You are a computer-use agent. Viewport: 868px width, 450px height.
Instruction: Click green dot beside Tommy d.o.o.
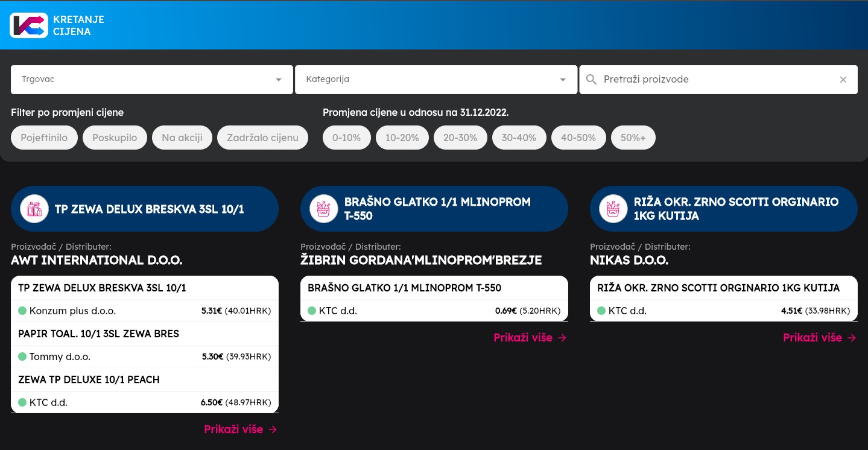click(22, 357)
